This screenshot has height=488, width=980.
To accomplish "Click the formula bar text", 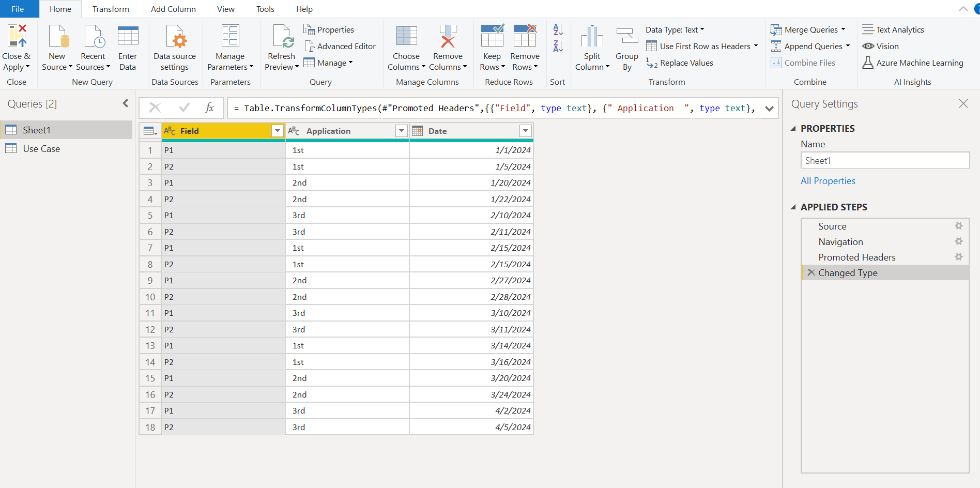I will click(x=494, y=108).
